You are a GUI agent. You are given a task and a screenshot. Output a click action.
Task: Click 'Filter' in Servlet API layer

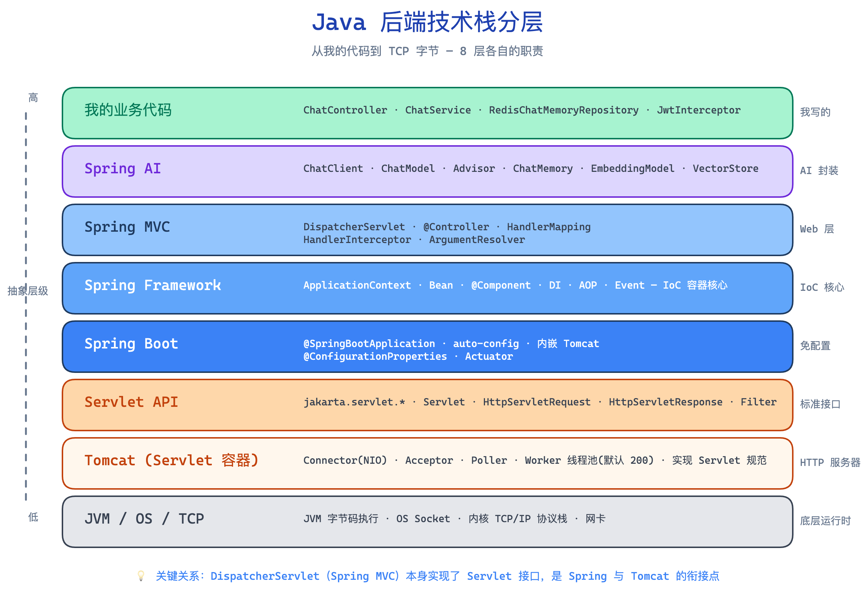[x=759, y=402]
